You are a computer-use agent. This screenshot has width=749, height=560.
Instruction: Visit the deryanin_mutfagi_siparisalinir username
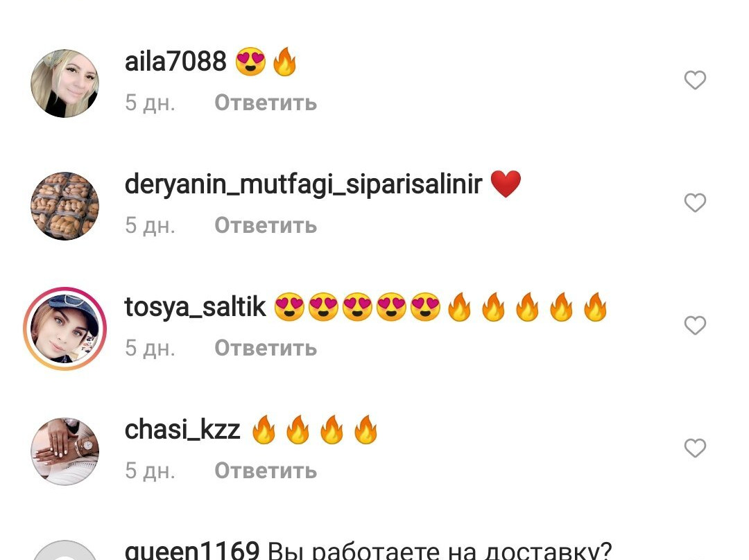point(303,185)
